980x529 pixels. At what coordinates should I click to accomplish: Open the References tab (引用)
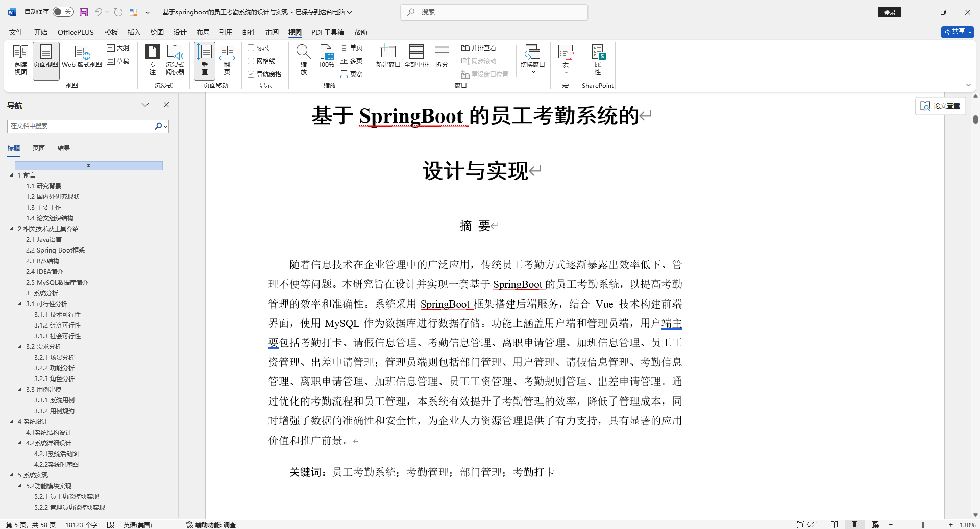pos(226,32)
